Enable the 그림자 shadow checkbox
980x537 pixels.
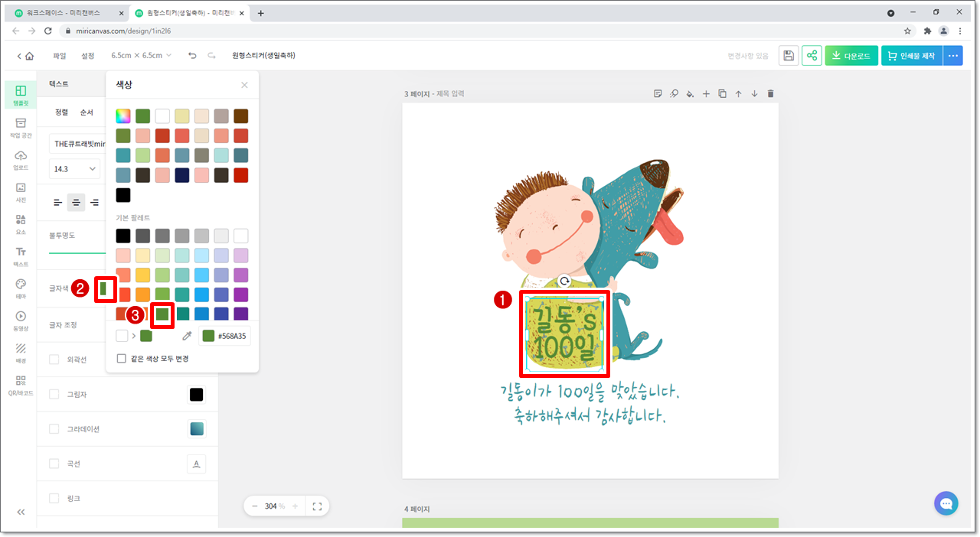[x=54, y=394]
